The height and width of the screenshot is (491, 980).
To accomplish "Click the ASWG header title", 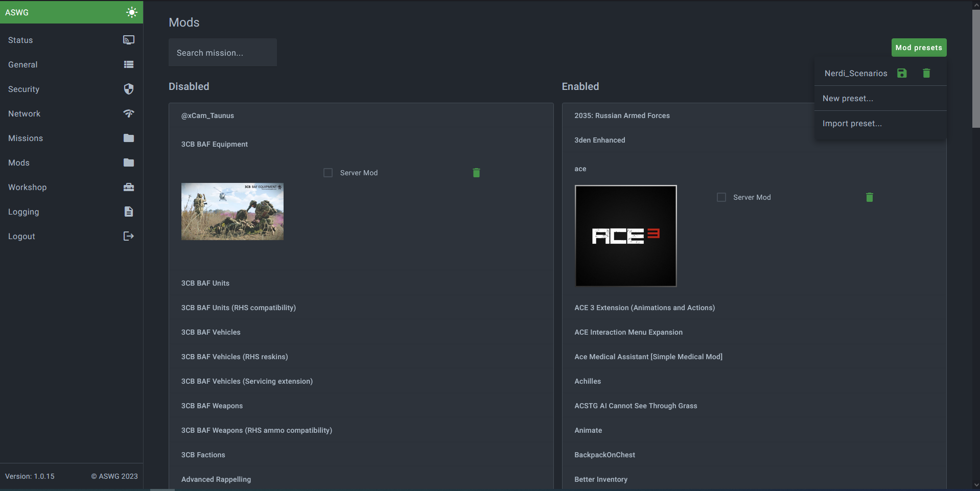I will click(17, 12).
